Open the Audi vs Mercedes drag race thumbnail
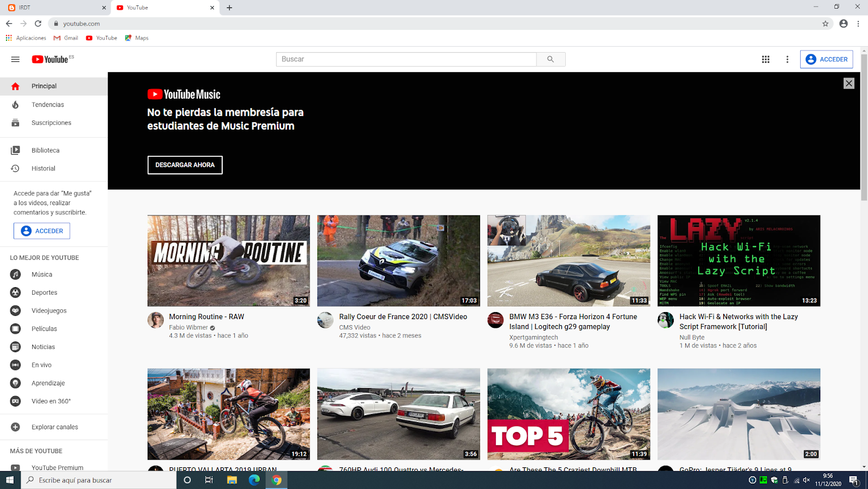The image size is (868, 489). (x=399, y=414)
